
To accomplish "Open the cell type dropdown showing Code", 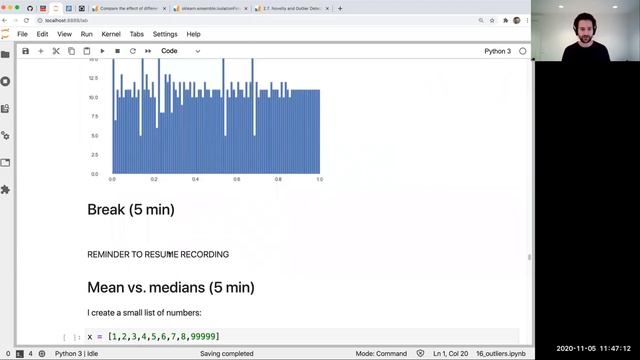I will [180, 51].
